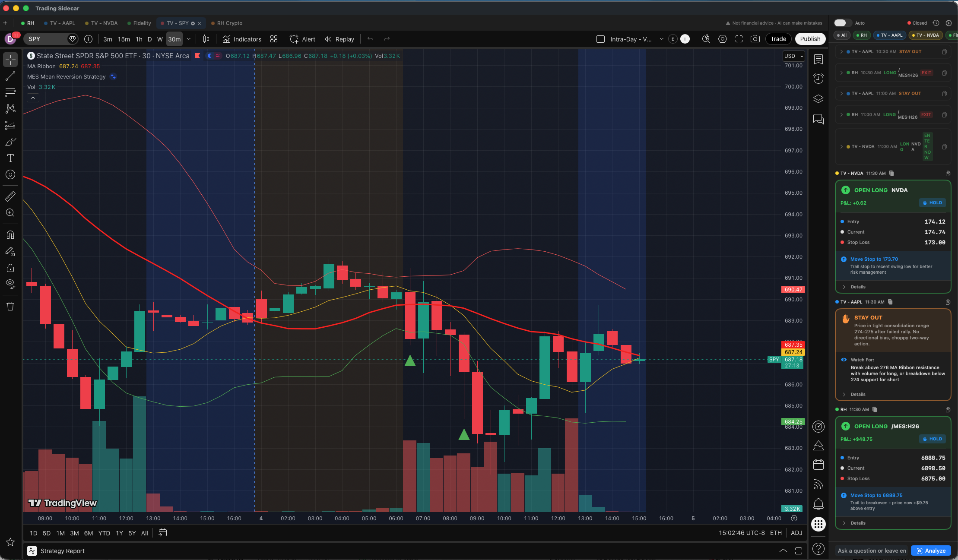The height and width of the screenshot is (560, 958).
Task: Enter fullscreen mode from the top toolbar
Action: [739, 39]
